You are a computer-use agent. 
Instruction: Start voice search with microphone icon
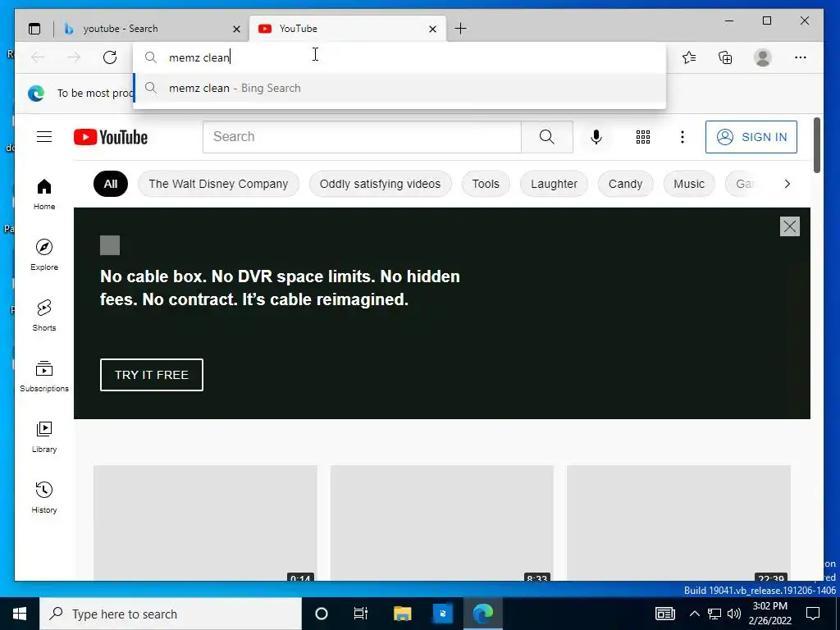pos(596,137)
